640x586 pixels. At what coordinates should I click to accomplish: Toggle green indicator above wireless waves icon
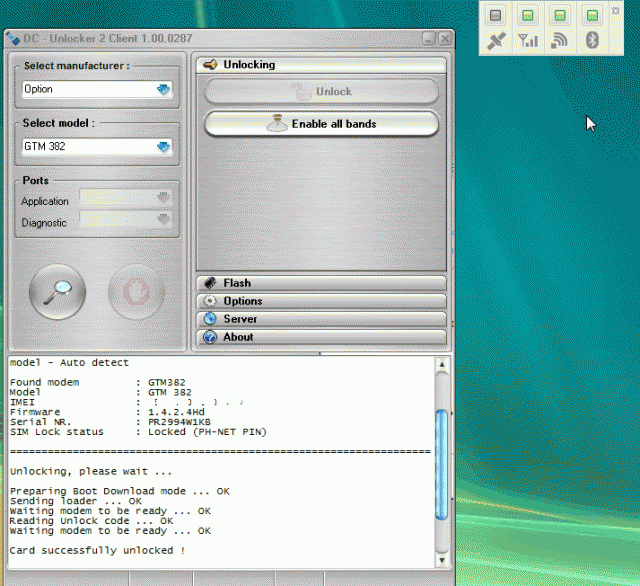pyautogui.click(x=560, y=16)
